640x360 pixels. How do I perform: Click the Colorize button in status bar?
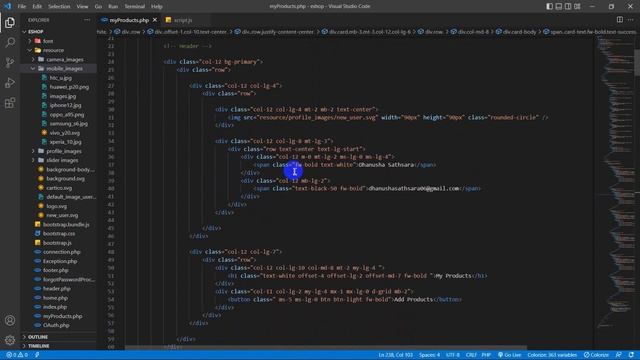pos(596,355)
